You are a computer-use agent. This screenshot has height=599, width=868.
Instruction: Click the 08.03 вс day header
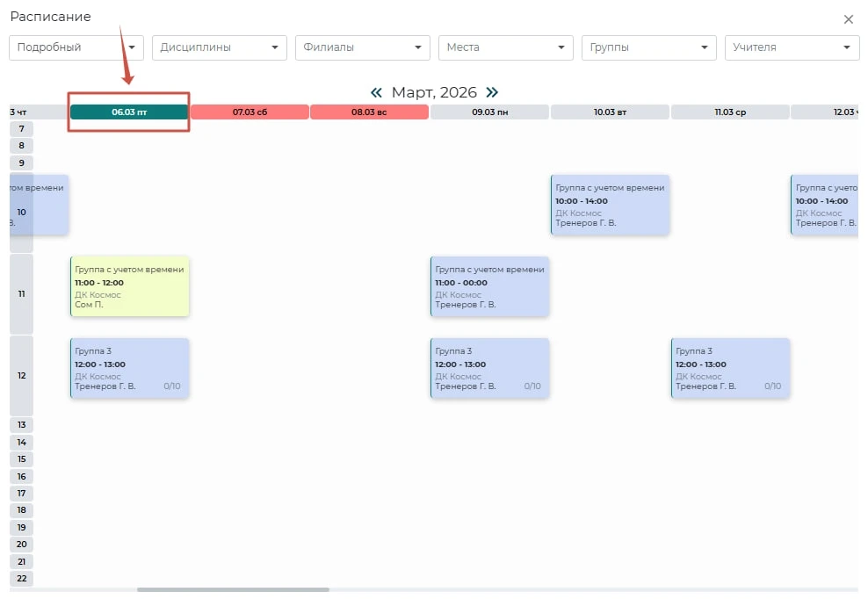pyautogui.click(x=369, y=112)
